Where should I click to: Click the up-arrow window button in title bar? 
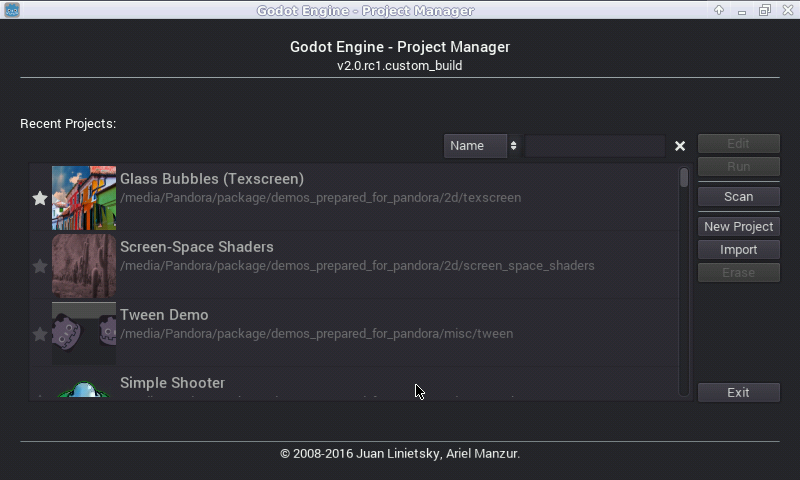(719, 10)
